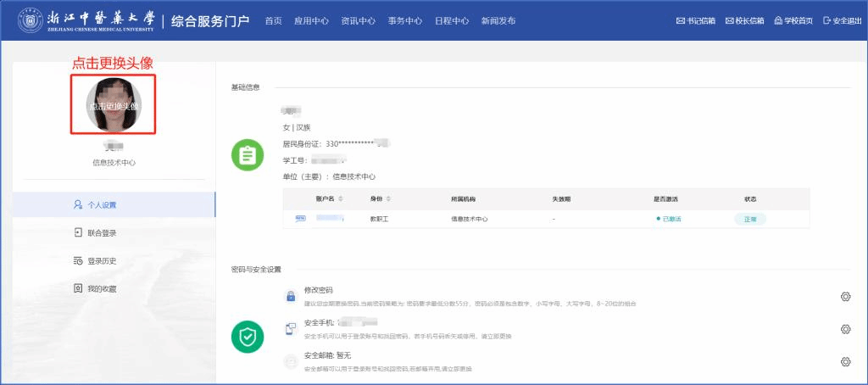Switch to the 应用中心 navigation tab

click(x=311, y=20)
